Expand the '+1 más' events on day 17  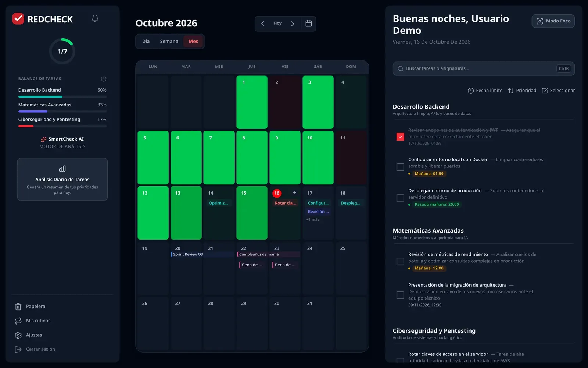[313, 220]
